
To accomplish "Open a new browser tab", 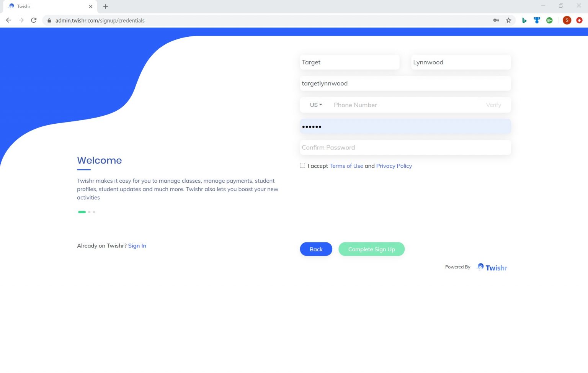I will (x=106, y=7).
